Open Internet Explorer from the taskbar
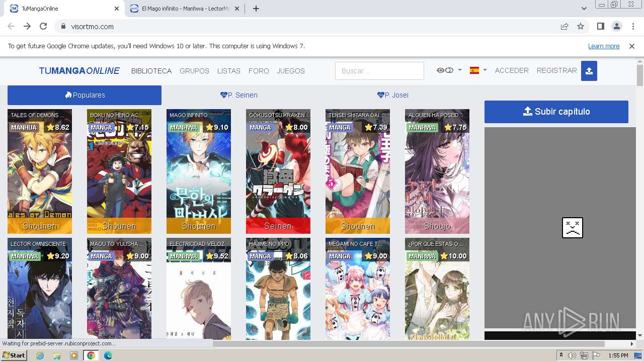Image resolution: width=644 pixels, height=362 pixels. [40, 355]
